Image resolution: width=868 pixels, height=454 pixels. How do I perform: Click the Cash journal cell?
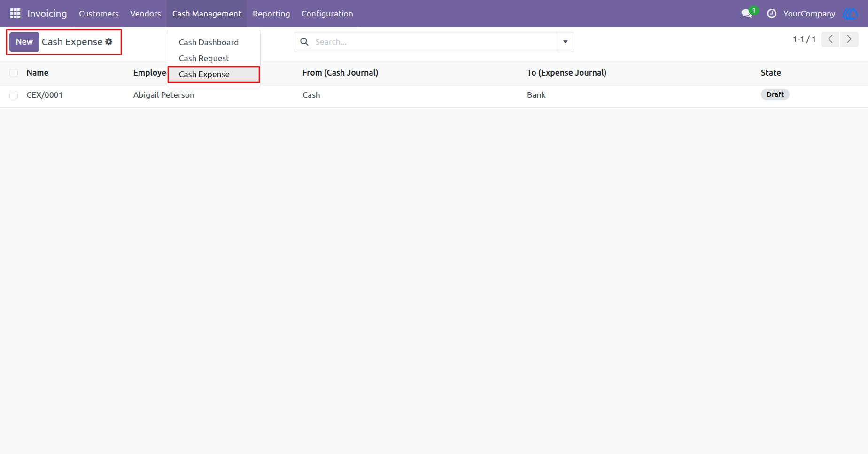(311, 95)
